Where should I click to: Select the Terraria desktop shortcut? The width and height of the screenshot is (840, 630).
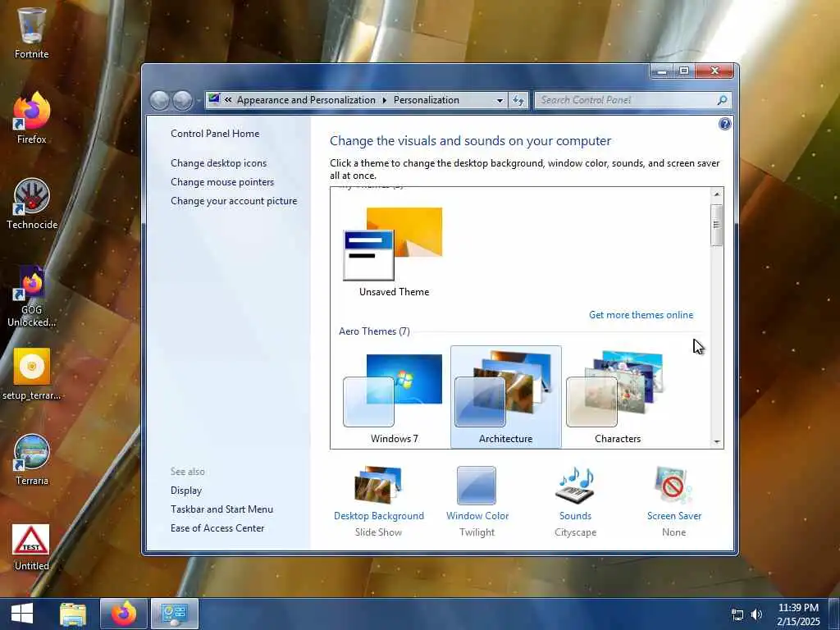pyautogui.click(x=32, y=459)
